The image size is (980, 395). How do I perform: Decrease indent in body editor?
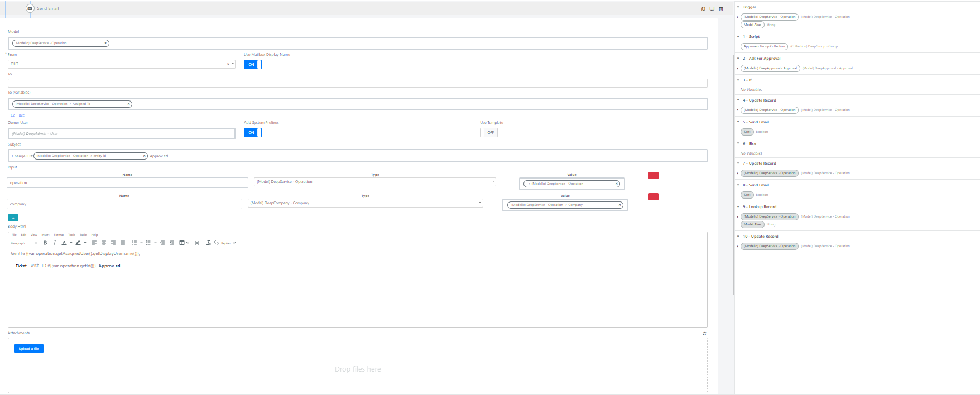click(162, 243)
